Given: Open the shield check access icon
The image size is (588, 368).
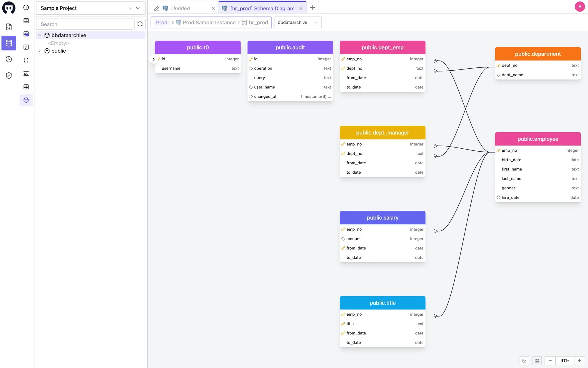Looking at the screenshot, I should point(9,75).
